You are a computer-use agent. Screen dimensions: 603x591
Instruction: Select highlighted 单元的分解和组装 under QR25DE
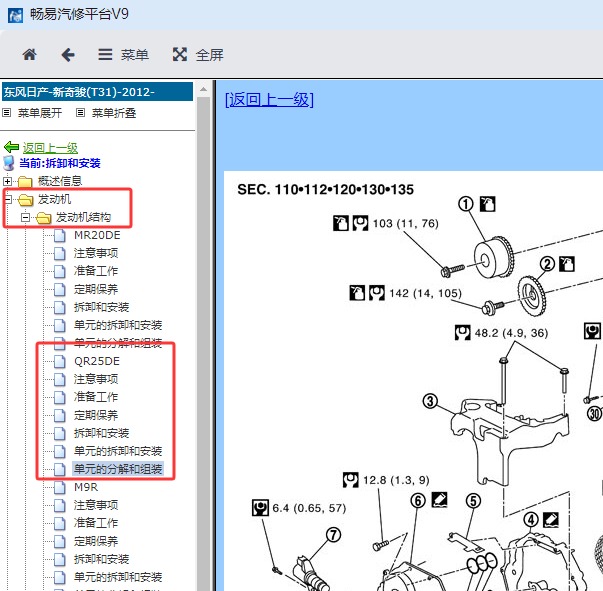tap(118, 469)
